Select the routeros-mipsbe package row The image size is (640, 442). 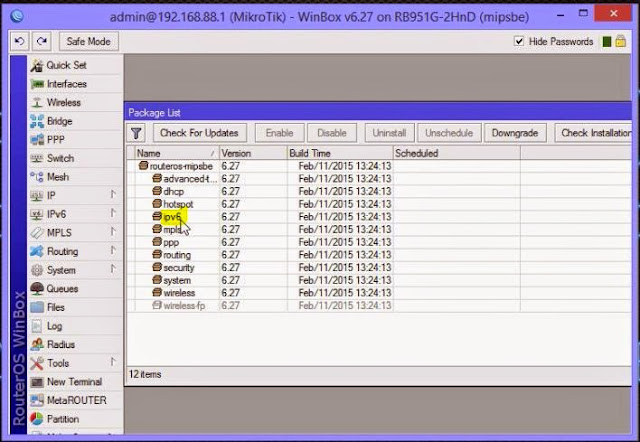379,166
